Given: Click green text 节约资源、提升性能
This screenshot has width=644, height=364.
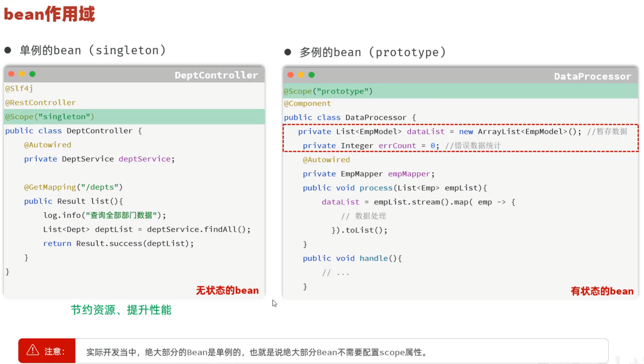Looking at the screenshot, I should 121,310.
